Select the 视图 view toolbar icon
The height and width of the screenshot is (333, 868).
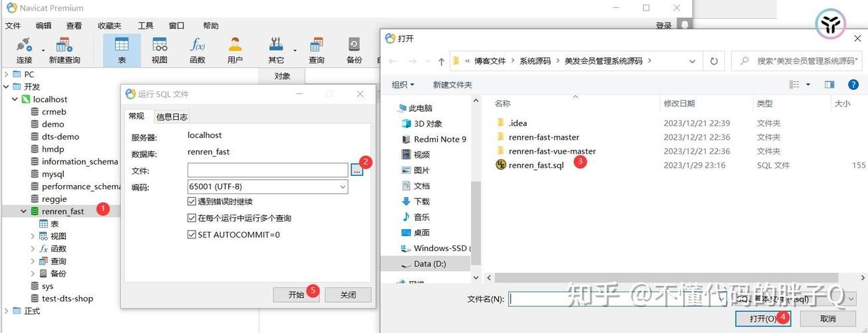[160, 51]
